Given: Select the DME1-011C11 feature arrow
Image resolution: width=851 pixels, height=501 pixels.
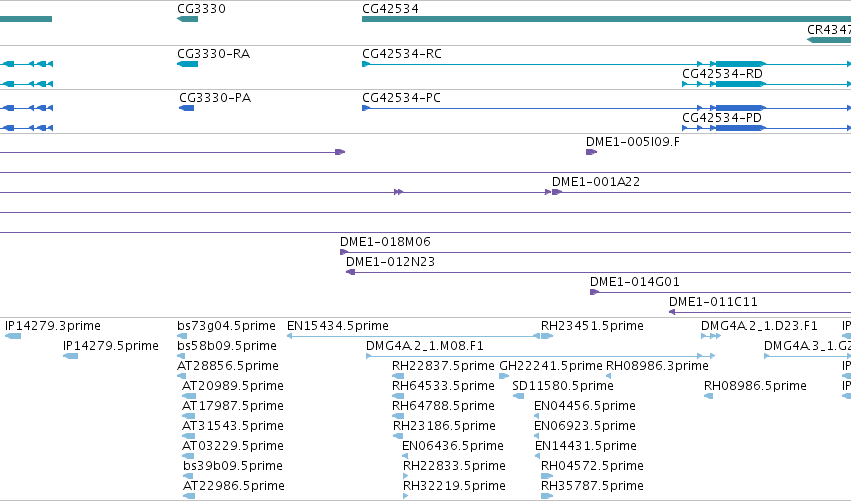Looking at the screenshot, I should coord(672,312).
